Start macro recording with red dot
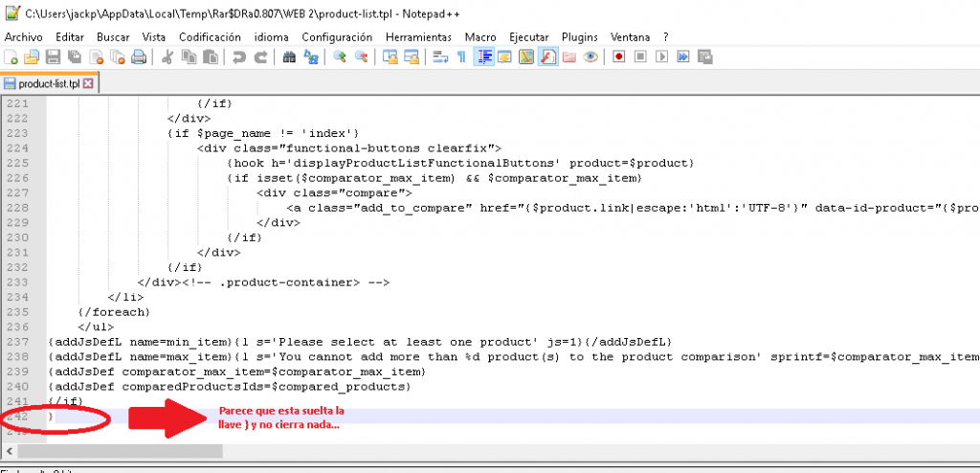 (618, 57)
